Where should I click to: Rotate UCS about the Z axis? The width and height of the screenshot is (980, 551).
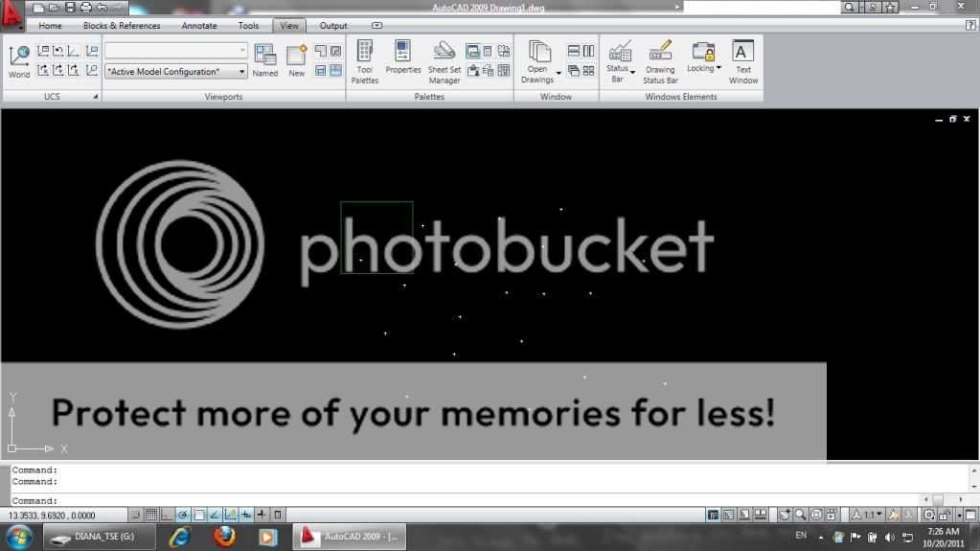click(x=73, y=70)
